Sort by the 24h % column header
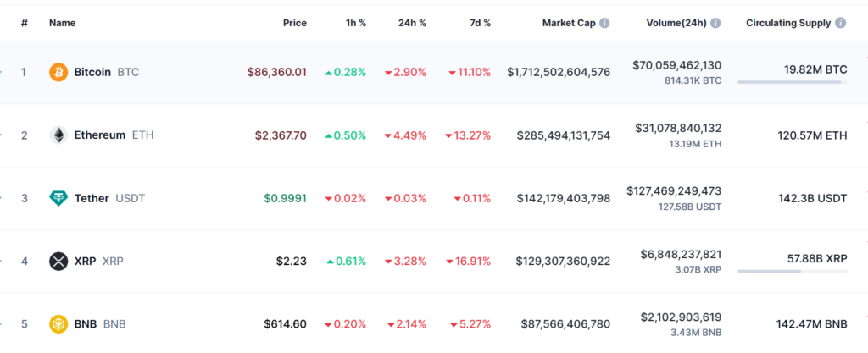Screen dimensions: 868x353 [412, 23]
